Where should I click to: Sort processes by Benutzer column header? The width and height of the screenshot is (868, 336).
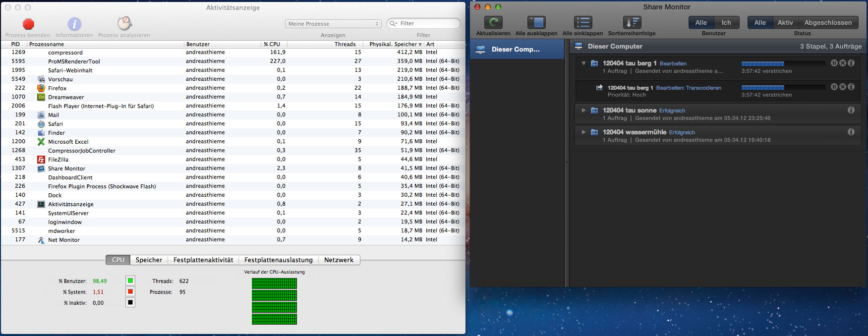pyautogui.click(x=222, y=44)
